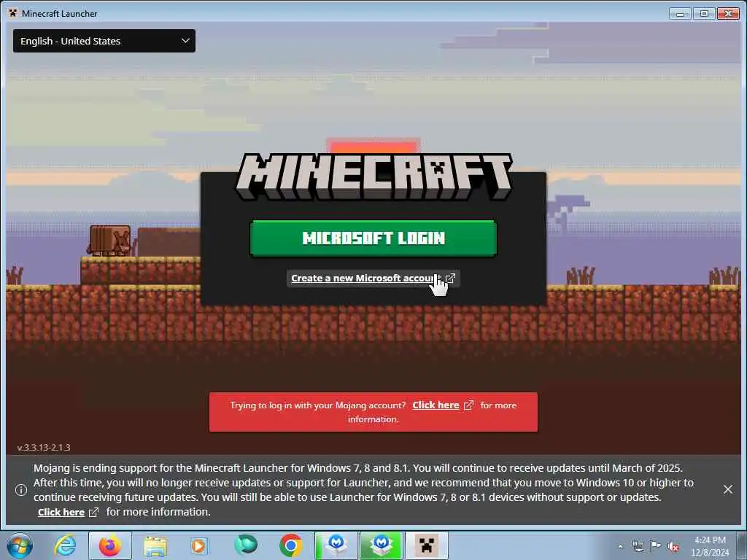
Task: Click the Minecraft logo
Action: point(373,177)
